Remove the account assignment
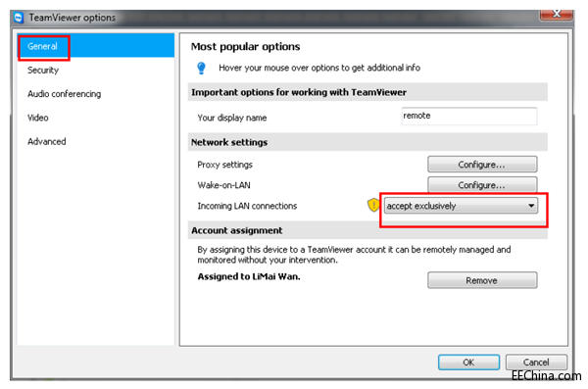Image resolution: width=588 pixels, height=389 pixels. pos(482,280)
